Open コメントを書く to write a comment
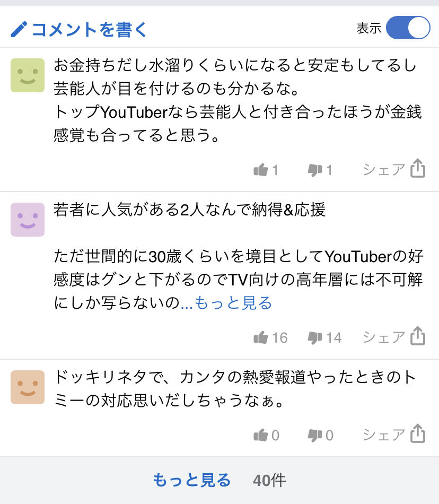The width and height of the screenshot is (439, 504). (89, 29)
